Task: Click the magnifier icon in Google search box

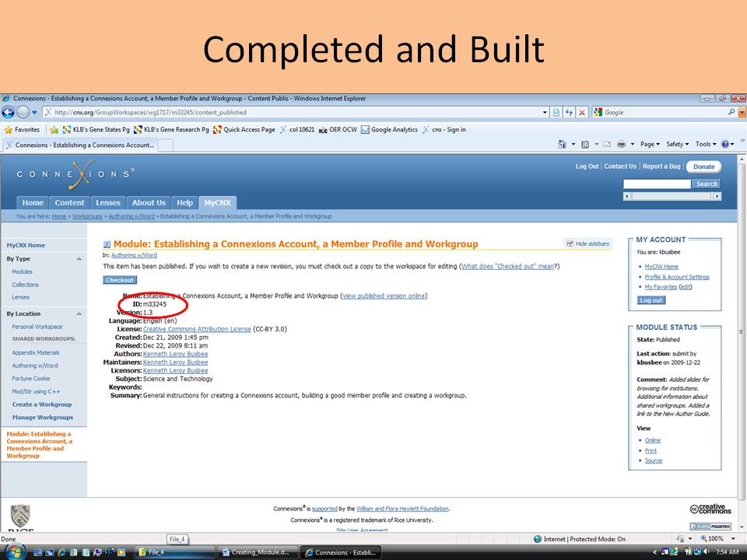Action: tap(731, 112)
